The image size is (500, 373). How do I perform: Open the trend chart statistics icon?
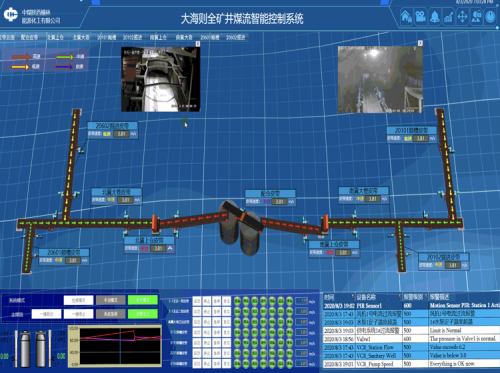point(449,16)
